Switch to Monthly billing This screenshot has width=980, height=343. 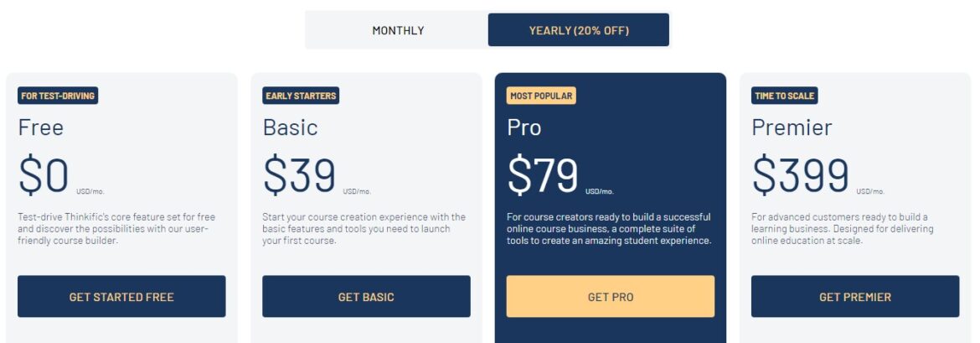coord(398,30)
